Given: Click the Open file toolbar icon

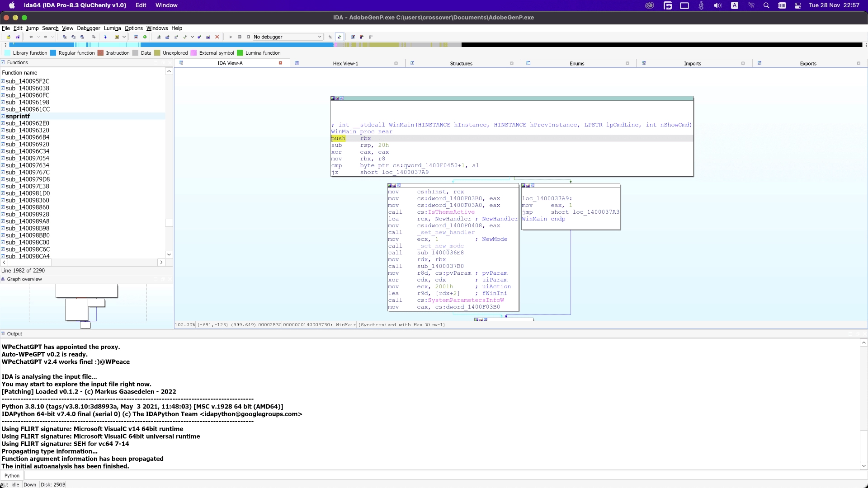Looking at the screenshot, I should (8, 37).
